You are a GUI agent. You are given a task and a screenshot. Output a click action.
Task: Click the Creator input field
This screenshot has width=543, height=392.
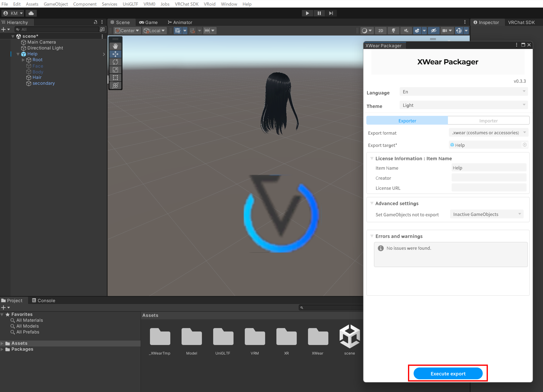click(489, 178)
